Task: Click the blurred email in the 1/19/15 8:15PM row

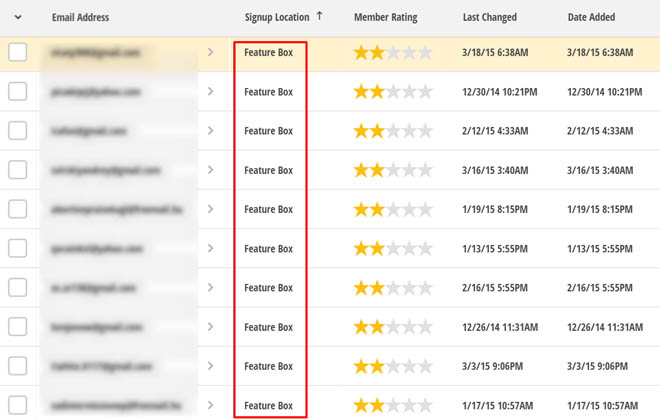Action: [x=107, y=210]
